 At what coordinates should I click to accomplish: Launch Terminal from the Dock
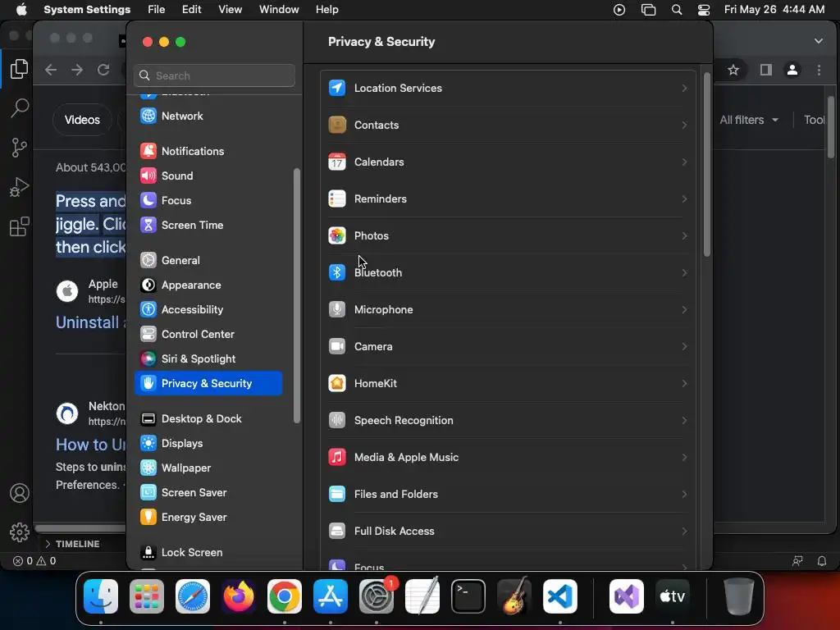click(468, 596)
